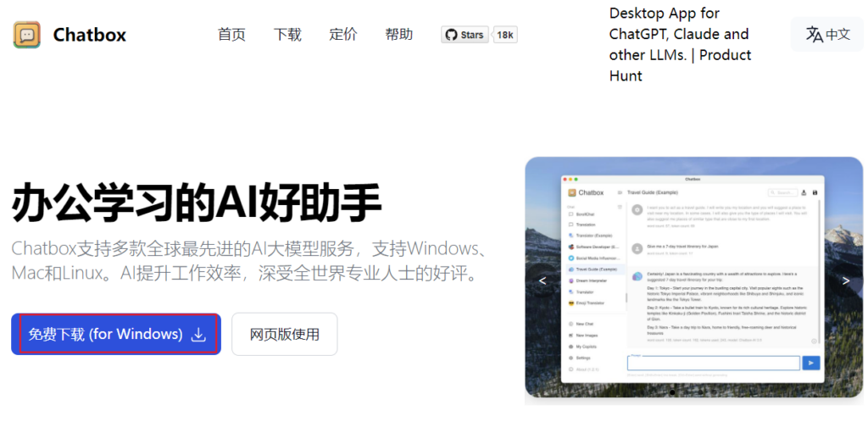This screenshot has height=422, width=868.
Task: Click the blue send button in app preview
Action: click(x=811, y=363)
